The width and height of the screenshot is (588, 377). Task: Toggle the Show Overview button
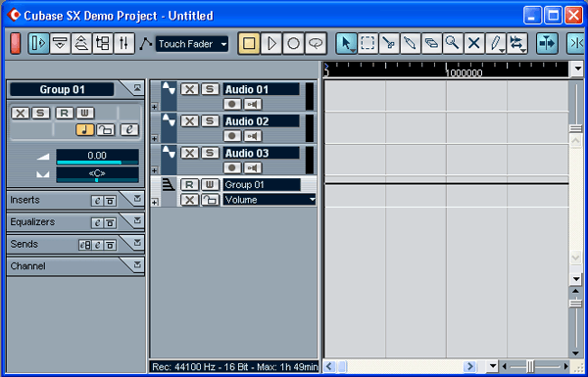[81, 43]
